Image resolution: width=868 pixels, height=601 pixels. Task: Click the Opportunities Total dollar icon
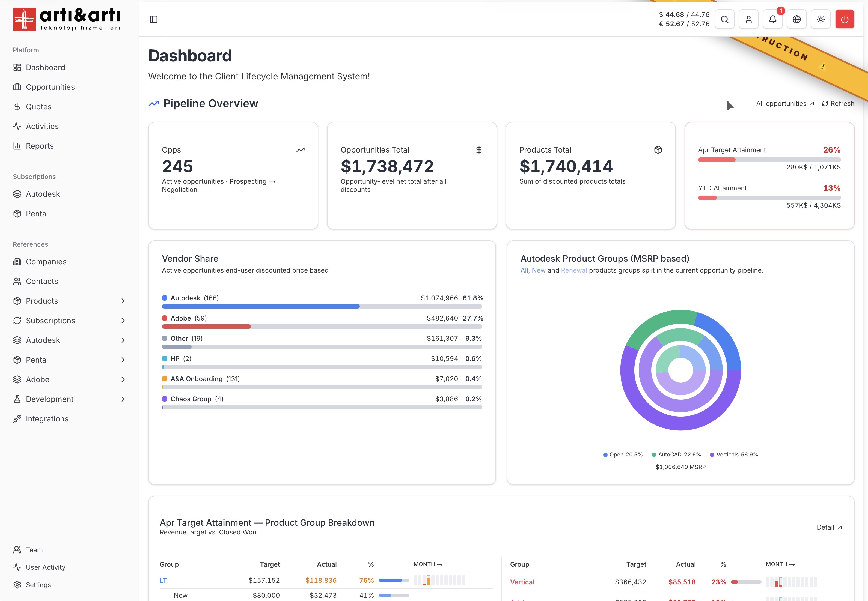pyautogui.click(x=479, y=150)
